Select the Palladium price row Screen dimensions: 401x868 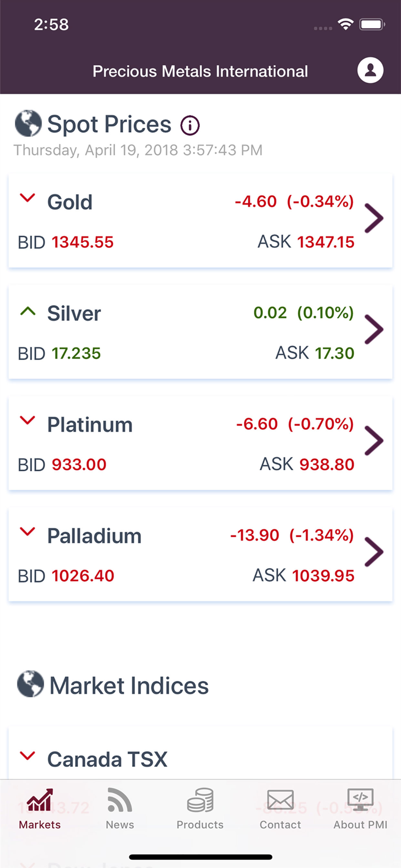tap(174, 555)
